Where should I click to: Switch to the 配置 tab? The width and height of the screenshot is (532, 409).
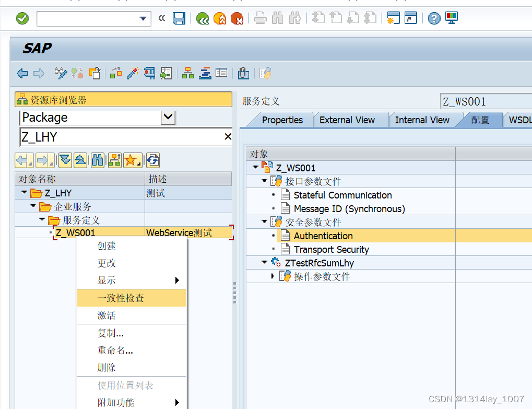480,120
